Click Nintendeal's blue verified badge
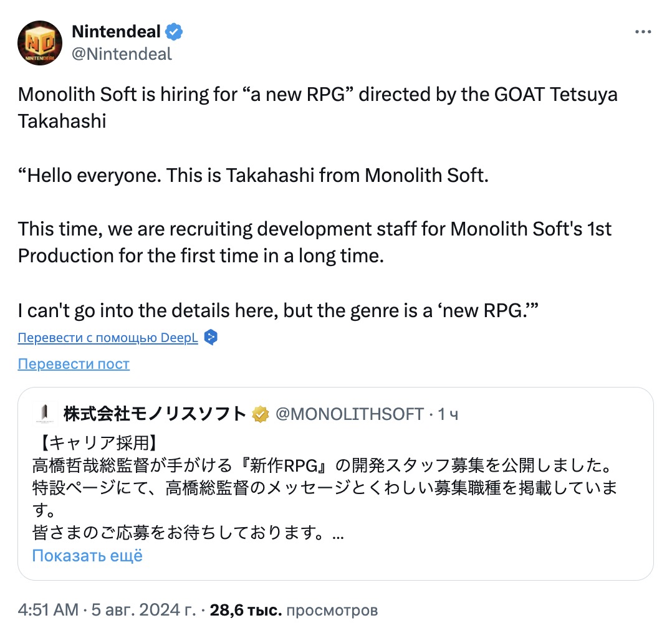The image size is (672, 638). click(174, 31)
